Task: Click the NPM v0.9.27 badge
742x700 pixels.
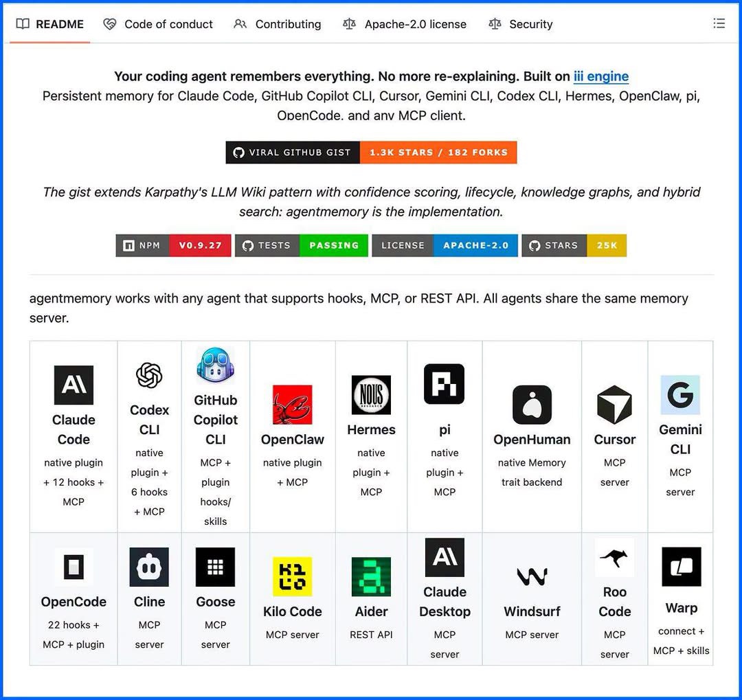Action: (x=173, y=245)
